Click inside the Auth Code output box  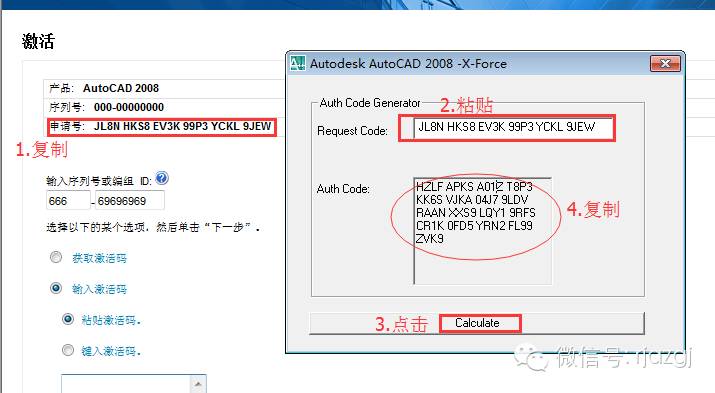click(x=482, y=231)
